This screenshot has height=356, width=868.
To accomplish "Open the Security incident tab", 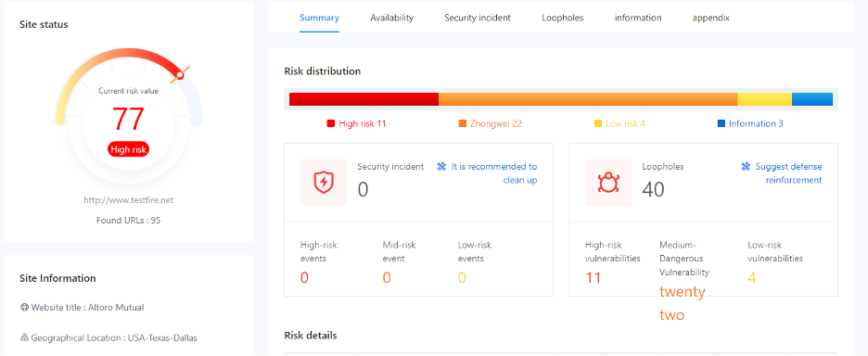I will point(478,18).
